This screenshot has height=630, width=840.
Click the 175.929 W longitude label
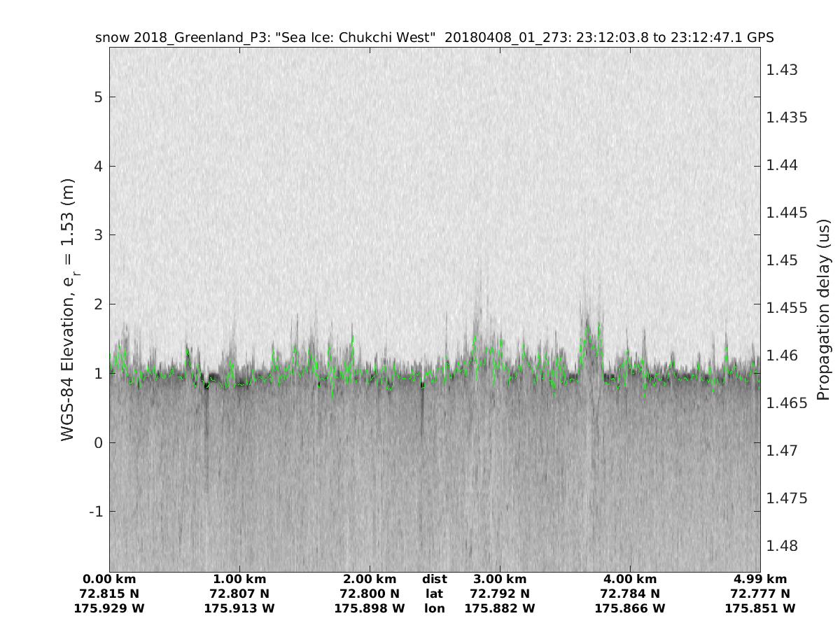click(x=109, y=609)
